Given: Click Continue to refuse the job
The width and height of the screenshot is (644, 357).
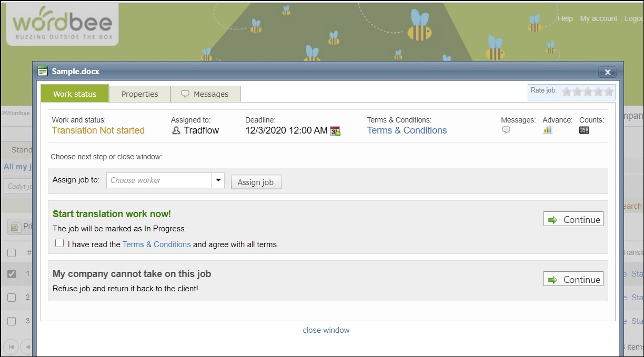Looking at the screenshot, I should 573,280.
